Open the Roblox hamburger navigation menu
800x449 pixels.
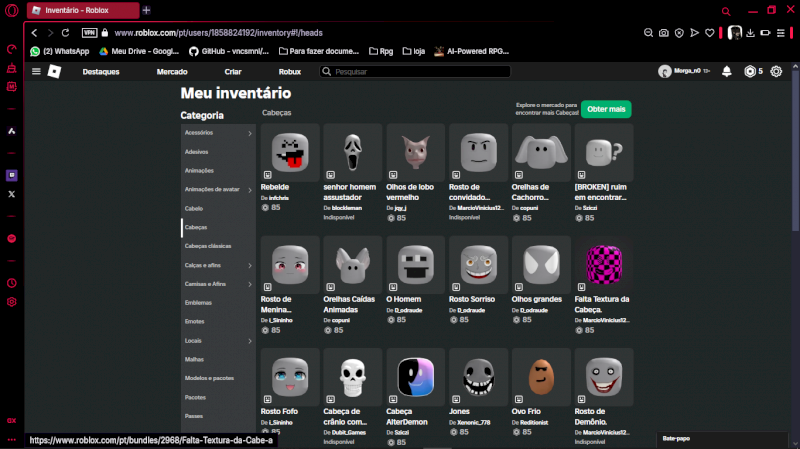pyautogui.click(x=37, y=72)
